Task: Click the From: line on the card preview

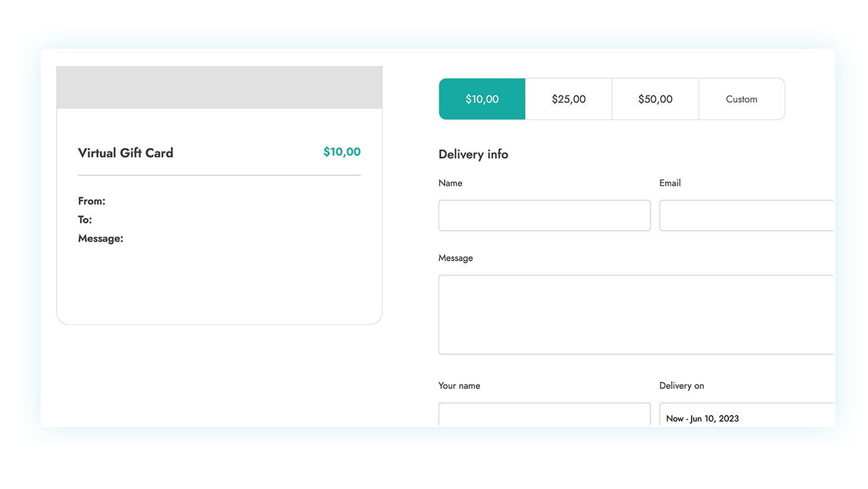Action: pyautogui.click(x=91, y=201)
